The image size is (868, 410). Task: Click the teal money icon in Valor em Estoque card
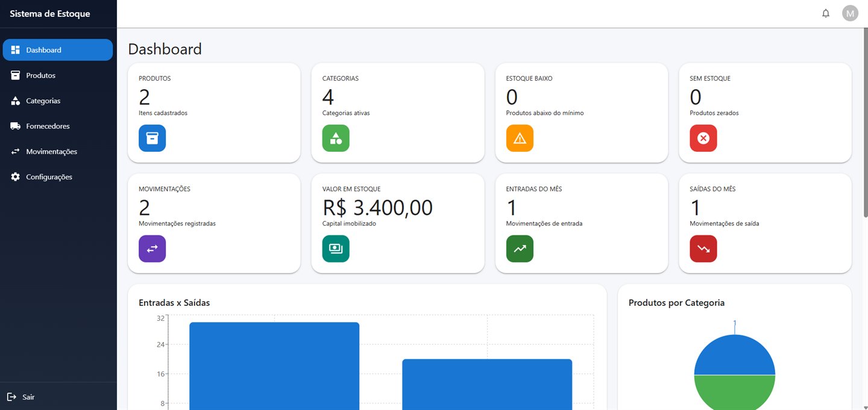(x=336, y=249)
